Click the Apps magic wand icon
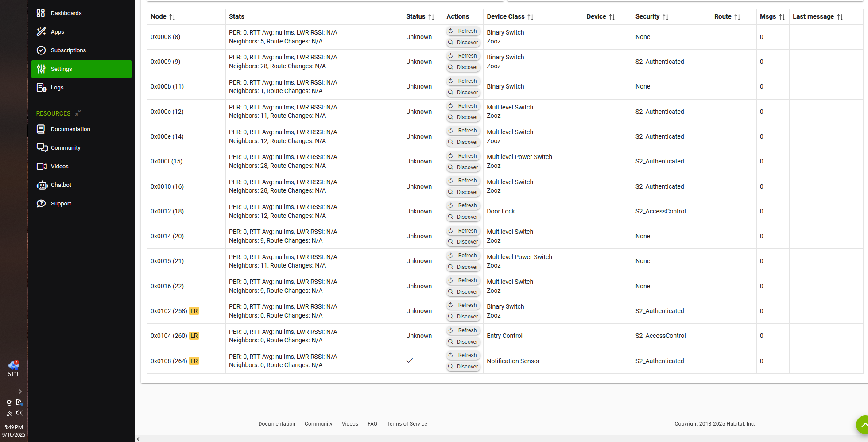 tap(41, 32)
